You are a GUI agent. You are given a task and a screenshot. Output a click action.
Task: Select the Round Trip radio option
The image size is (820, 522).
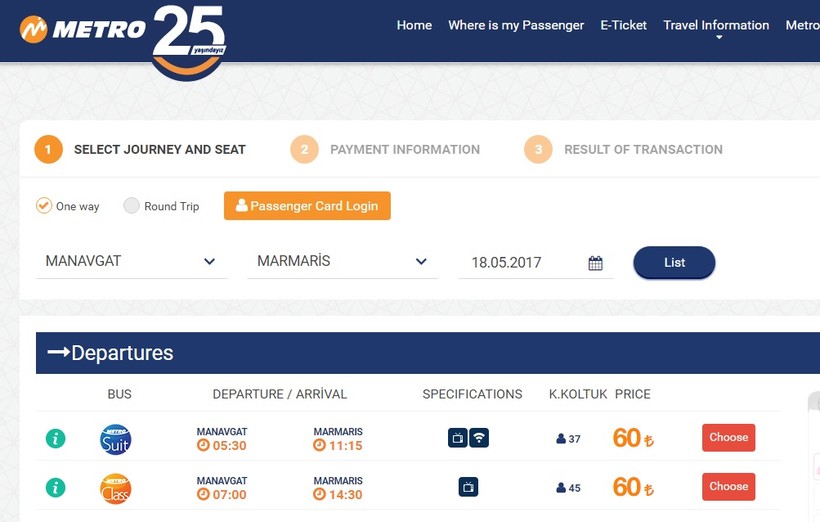(131, 206)
